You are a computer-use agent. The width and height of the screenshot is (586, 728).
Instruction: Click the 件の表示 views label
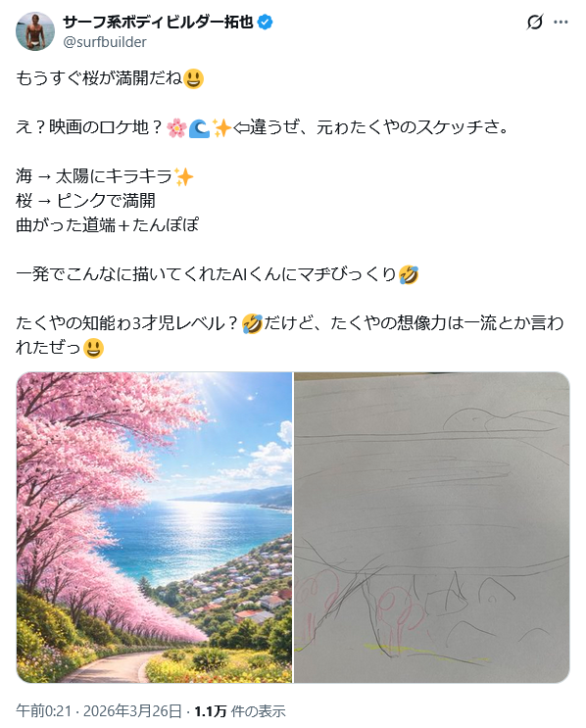click(258, 710)
